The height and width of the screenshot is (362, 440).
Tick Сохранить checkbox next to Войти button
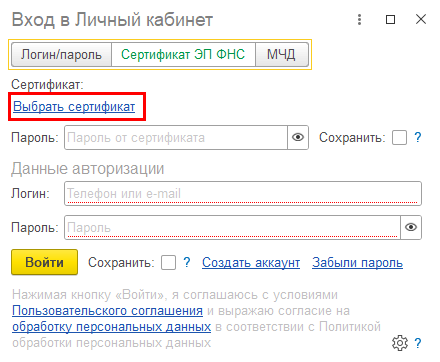168,263
